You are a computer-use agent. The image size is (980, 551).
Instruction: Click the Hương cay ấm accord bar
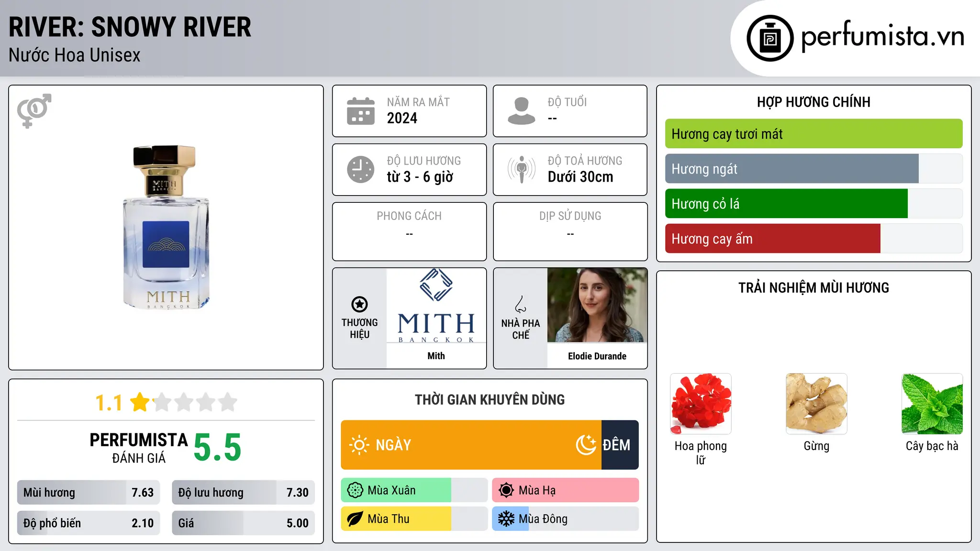(813, 239)
